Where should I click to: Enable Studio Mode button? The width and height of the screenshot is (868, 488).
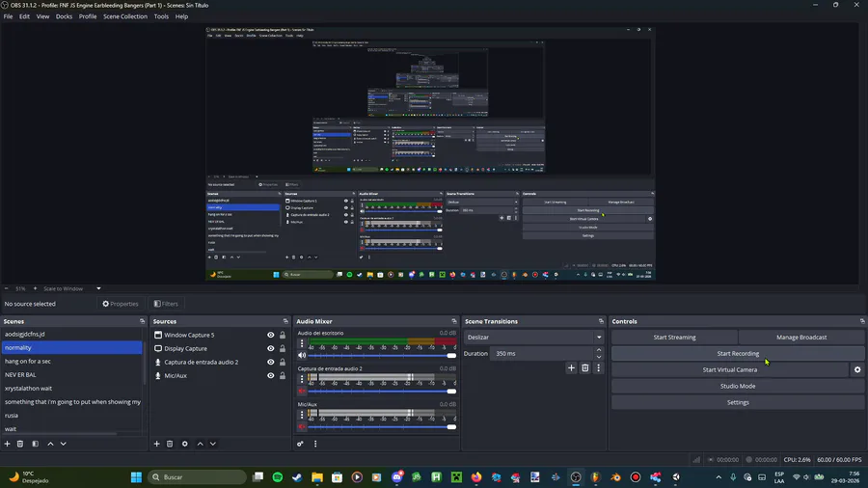click(738, 386)
